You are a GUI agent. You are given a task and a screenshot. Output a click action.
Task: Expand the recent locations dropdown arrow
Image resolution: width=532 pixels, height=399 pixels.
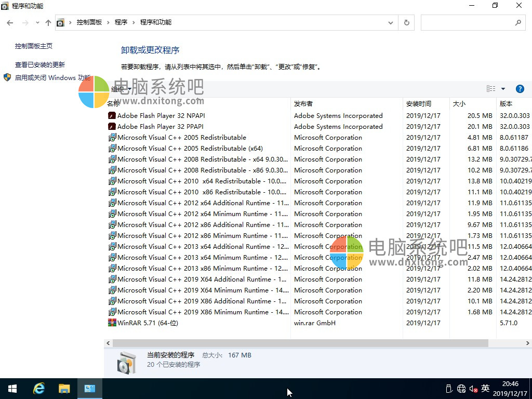[37, 23]
